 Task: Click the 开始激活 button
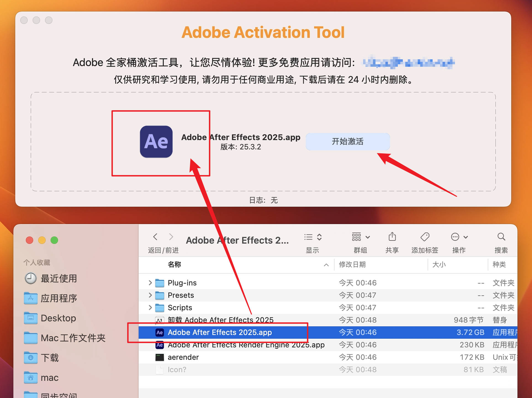348,141
